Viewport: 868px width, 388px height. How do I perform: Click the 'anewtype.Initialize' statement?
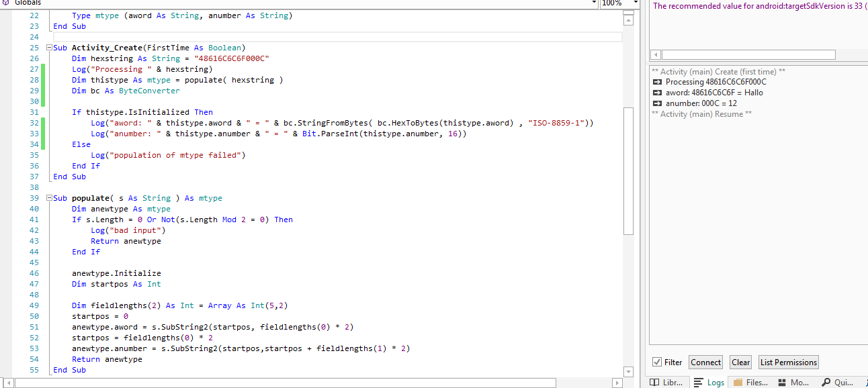pyautogui.click(x=116, y=273)
